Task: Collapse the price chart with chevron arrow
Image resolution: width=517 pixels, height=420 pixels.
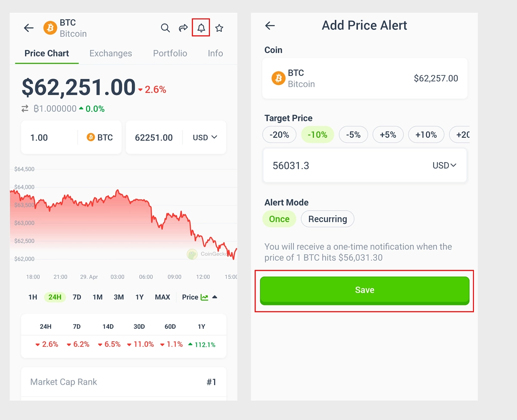Action: (x=215, y=297)
